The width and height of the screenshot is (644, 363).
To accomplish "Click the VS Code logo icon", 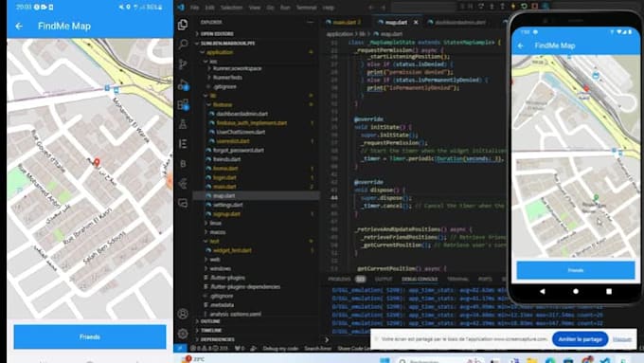I will 181,8.
